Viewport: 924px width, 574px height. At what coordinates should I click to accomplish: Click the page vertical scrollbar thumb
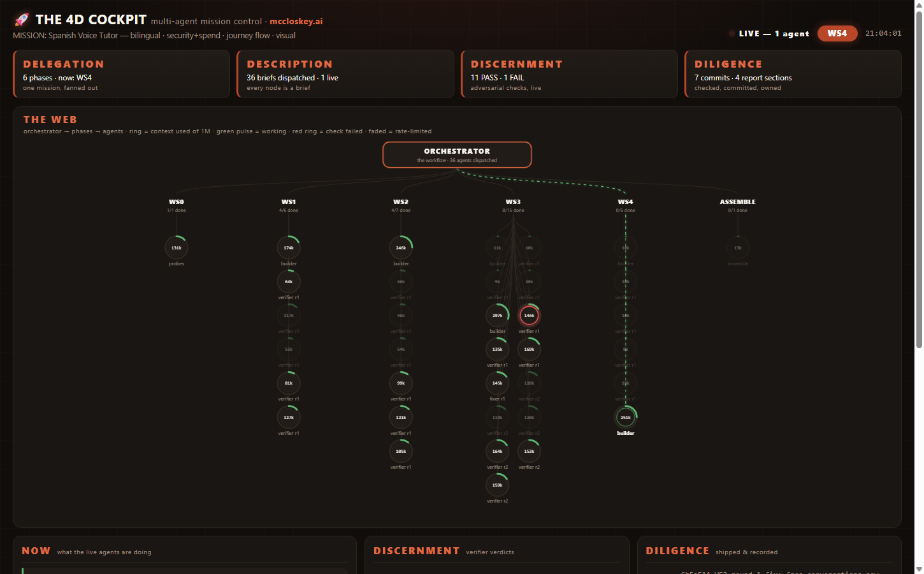tap(919, 180)
